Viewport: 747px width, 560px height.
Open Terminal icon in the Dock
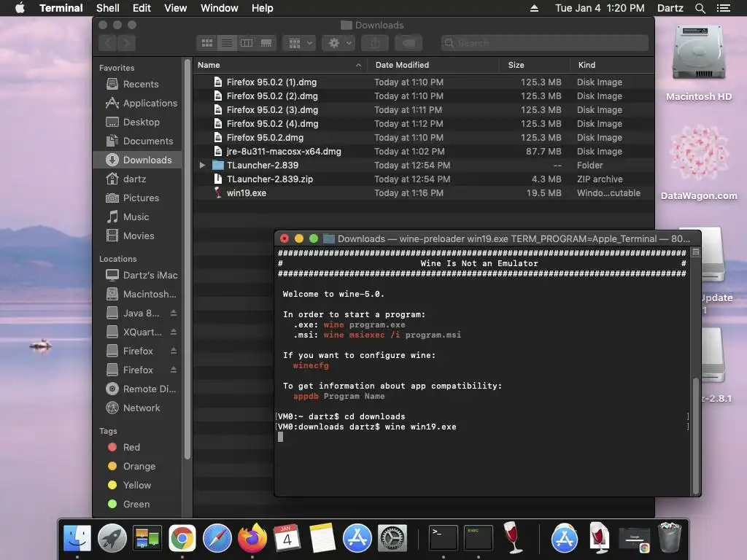pos(443,538)
